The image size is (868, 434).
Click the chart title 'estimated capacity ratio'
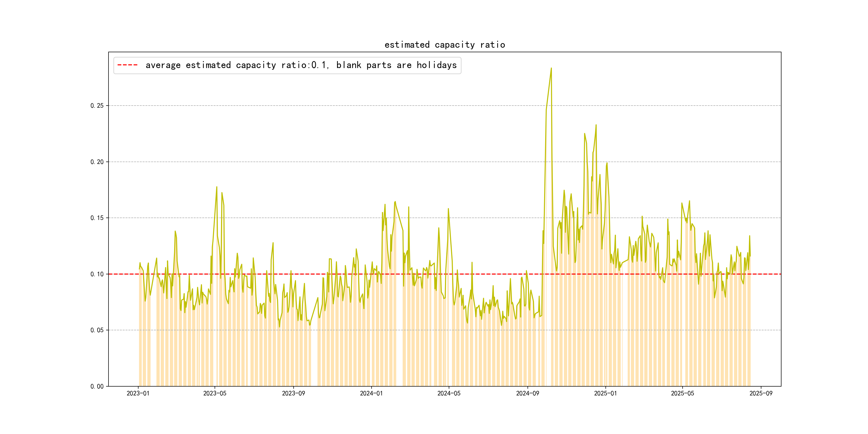(444, 45)
